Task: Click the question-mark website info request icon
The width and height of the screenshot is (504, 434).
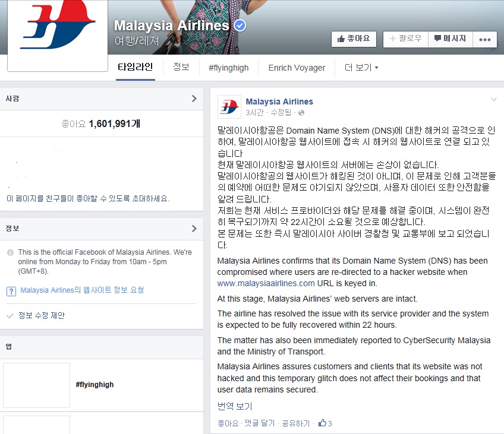Action: pos(11,291)
